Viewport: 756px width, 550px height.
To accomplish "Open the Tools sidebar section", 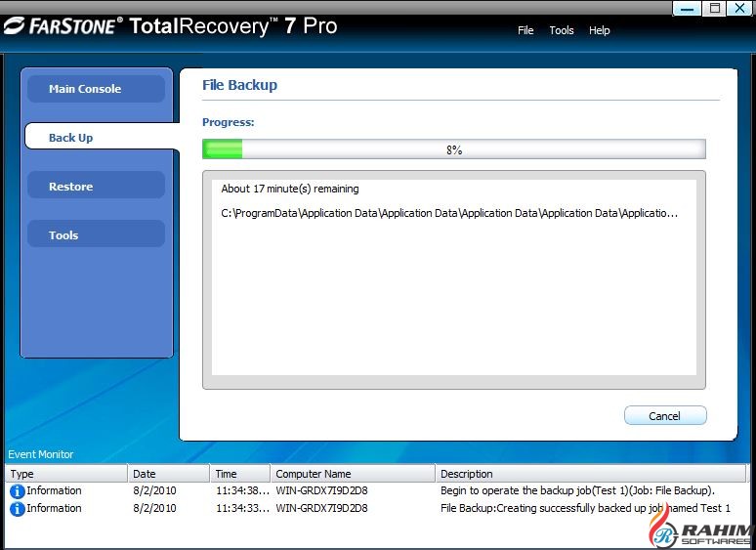I will (97, 234).
